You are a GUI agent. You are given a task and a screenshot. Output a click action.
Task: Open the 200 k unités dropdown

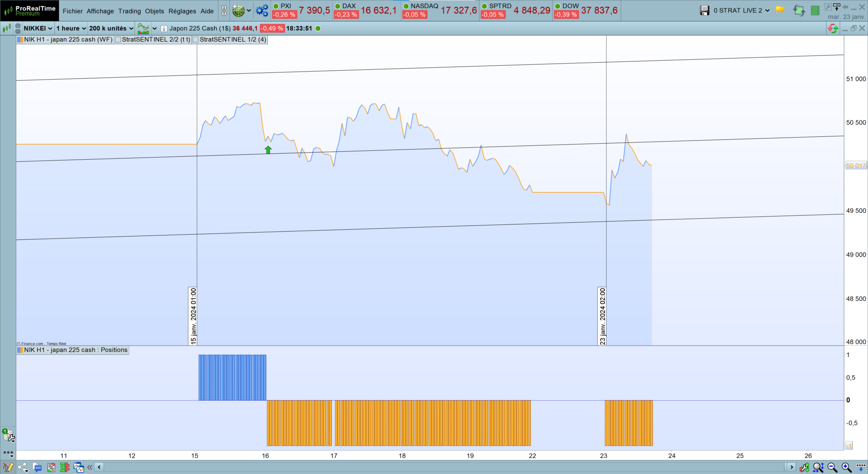pos(111,28)
